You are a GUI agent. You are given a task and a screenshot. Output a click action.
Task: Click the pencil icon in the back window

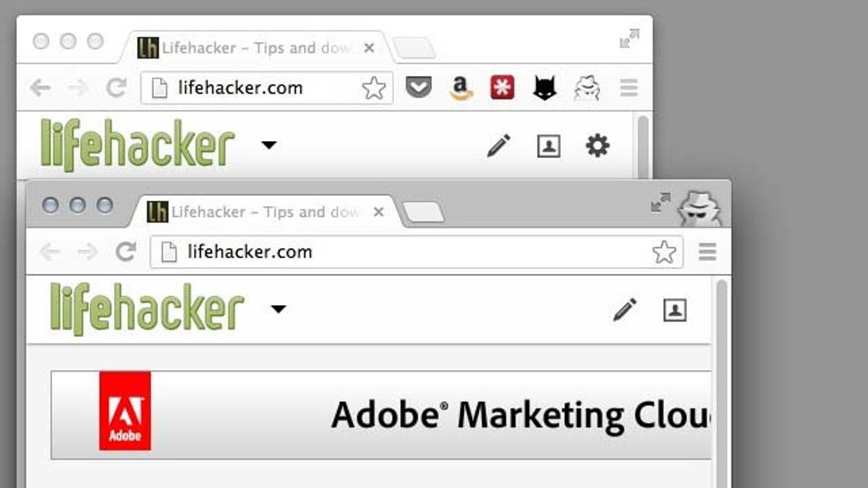(498, 145)
